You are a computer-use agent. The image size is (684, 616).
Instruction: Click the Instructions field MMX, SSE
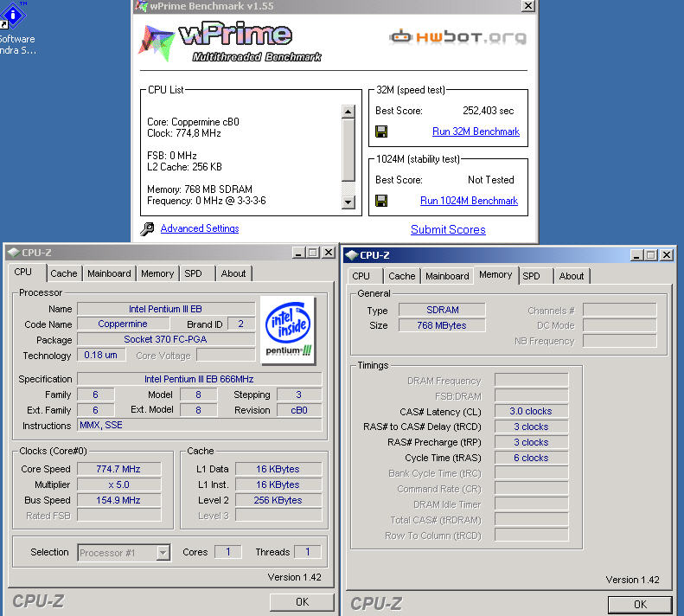click(x=200, y=425)
